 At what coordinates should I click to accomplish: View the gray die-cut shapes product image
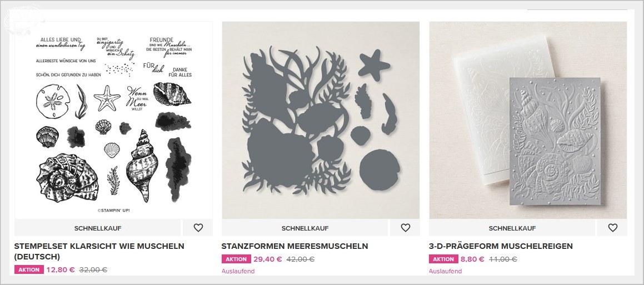point(321,120)
